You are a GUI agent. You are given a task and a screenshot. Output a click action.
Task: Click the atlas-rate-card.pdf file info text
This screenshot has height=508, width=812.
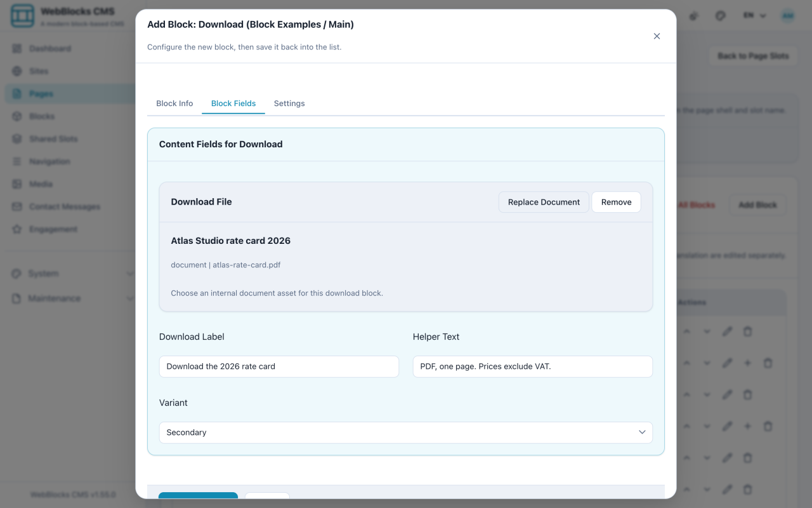pyautogui.click(x=226, y=265)
